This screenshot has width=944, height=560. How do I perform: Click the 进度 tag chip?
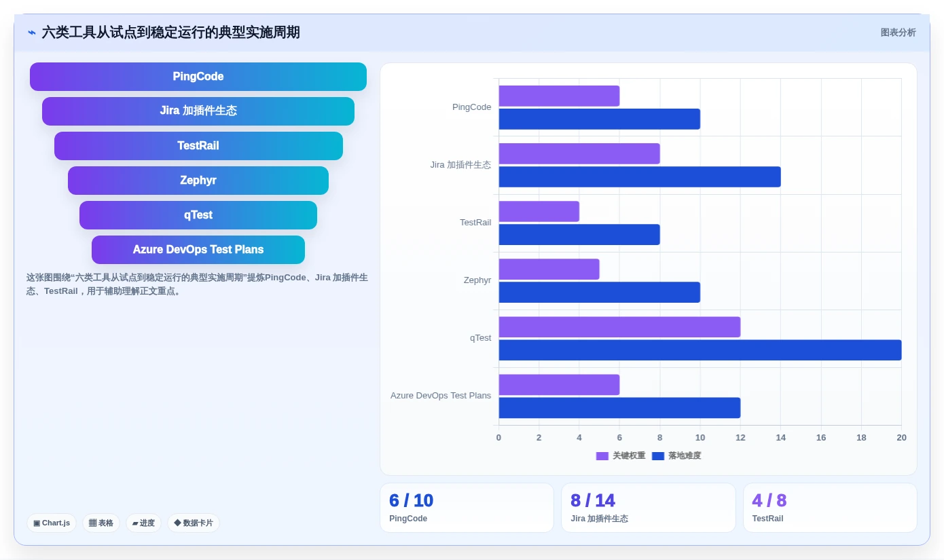pyautogui.click(x=143, y=523)
